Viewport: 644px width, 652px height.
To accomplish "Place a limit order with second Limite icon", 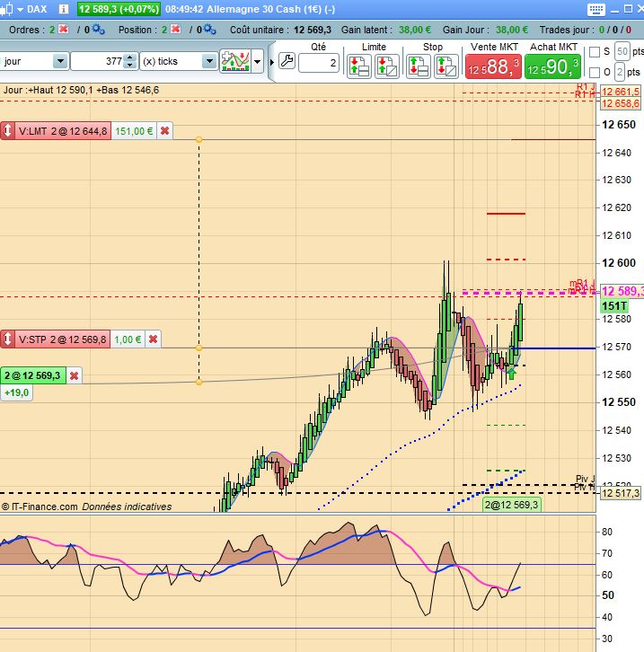I will click(387, 66).
